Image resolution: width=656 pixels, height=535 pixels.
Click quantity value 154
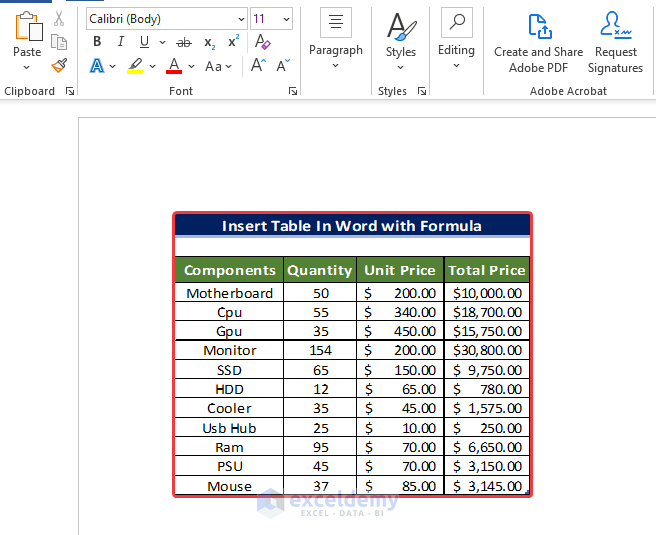point(320,350)
